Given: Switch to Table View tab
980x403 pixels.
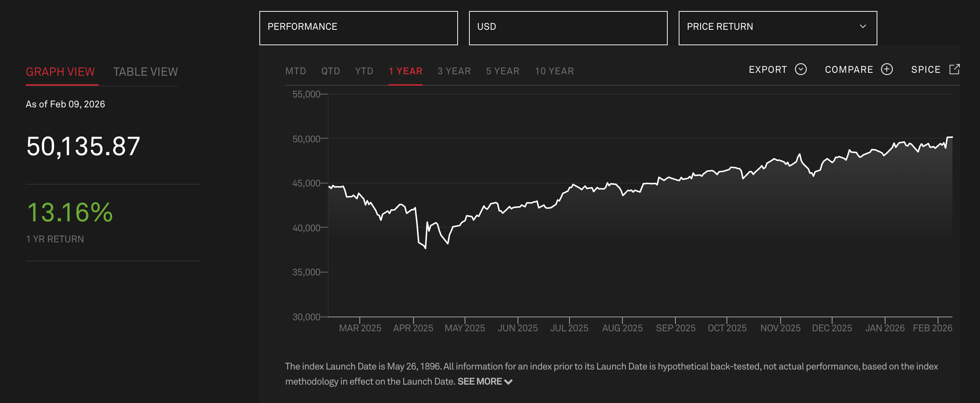Looking at the screenshot, I should pyautogui.click(x=145, y=71).
